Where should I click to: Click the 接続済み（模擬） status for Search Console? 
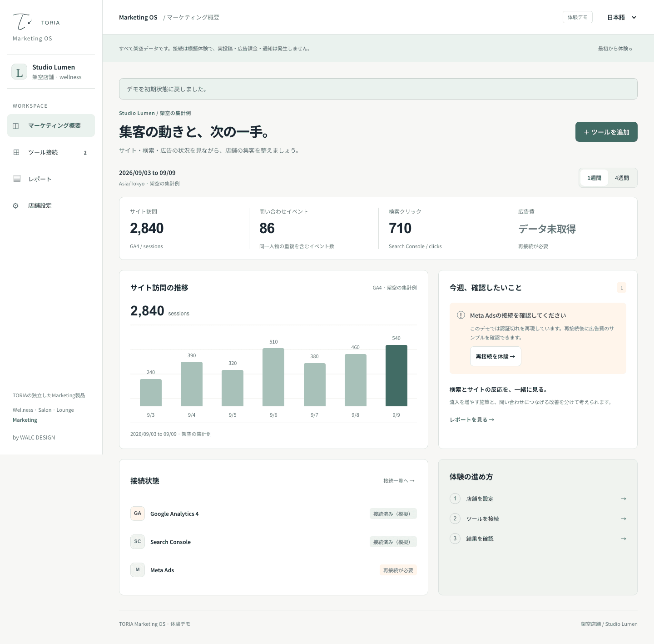(393, 542)
